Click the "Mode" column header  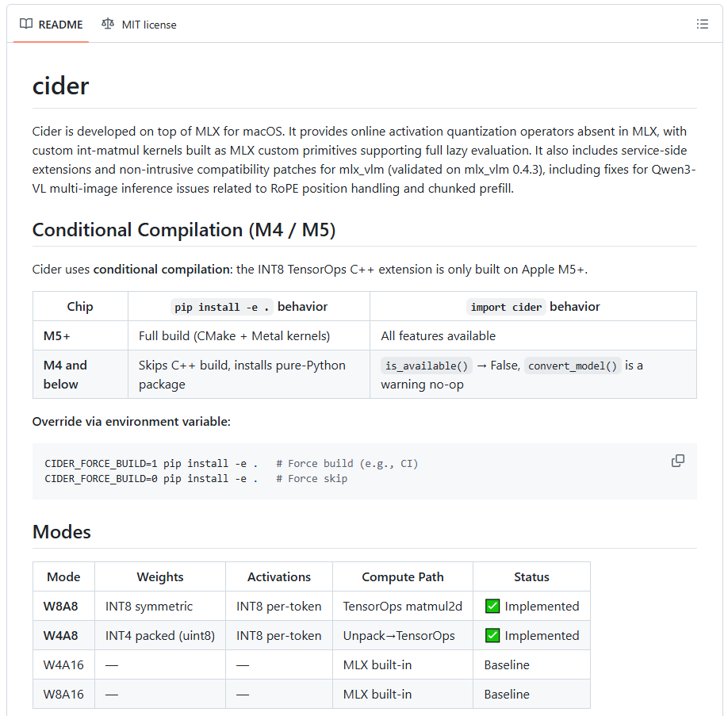coord(63,576)
